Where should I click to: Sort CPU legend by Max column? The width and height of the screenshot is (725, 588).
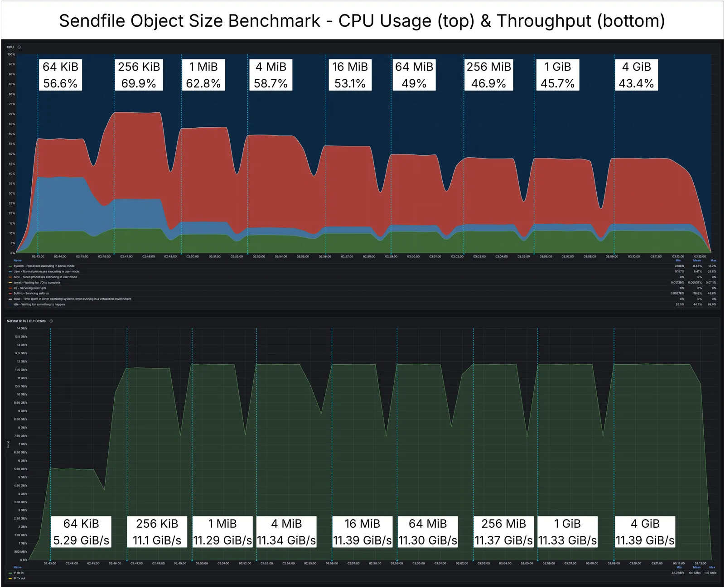713,260
